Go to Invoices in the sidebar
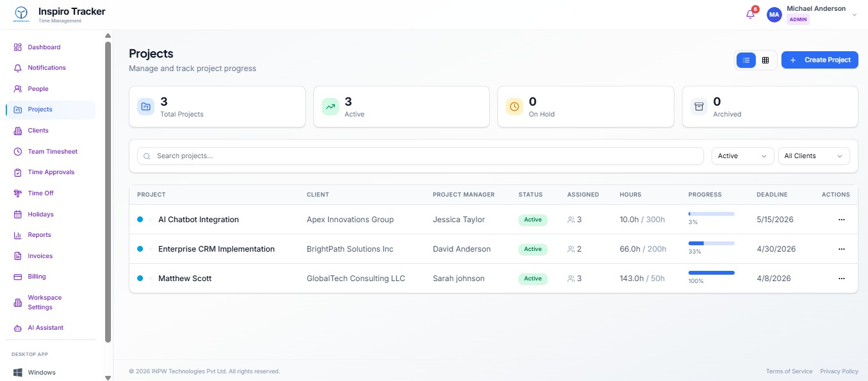 (40, 256)
